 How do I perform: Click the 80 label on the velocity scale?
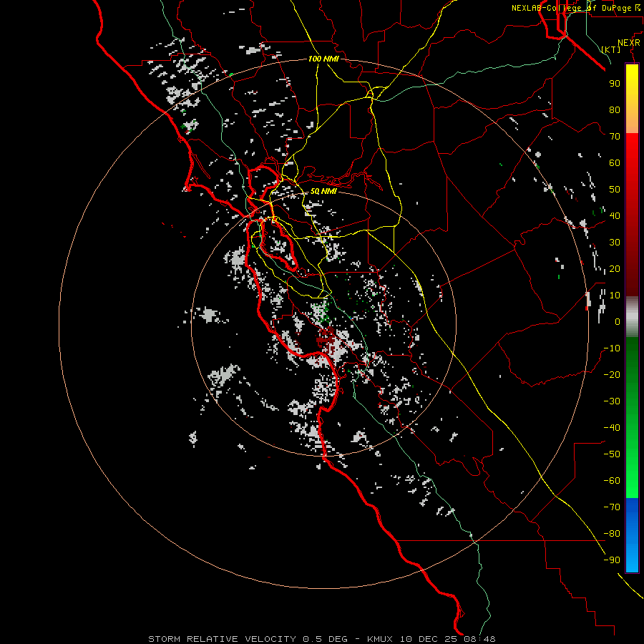point(615,110)
